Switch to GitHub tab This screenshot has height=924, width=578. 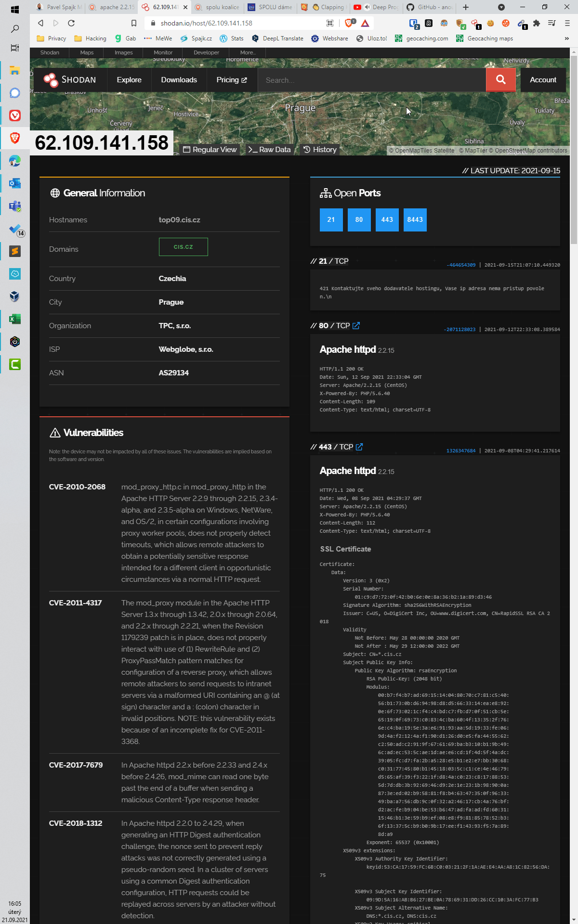click(x=430, y=7)
